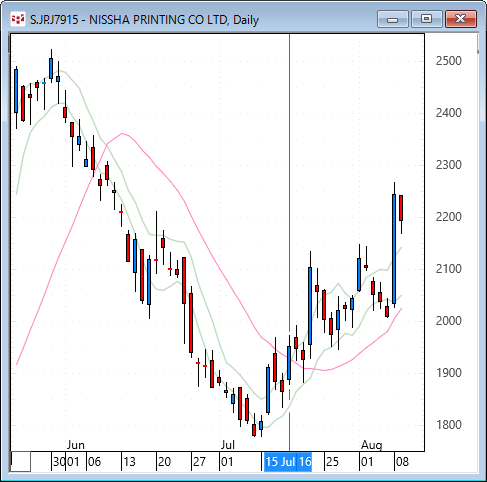Viewport: 487px width, 482px height.
Task: Click the 30 date tick on time axis
Action: [59, 462]
